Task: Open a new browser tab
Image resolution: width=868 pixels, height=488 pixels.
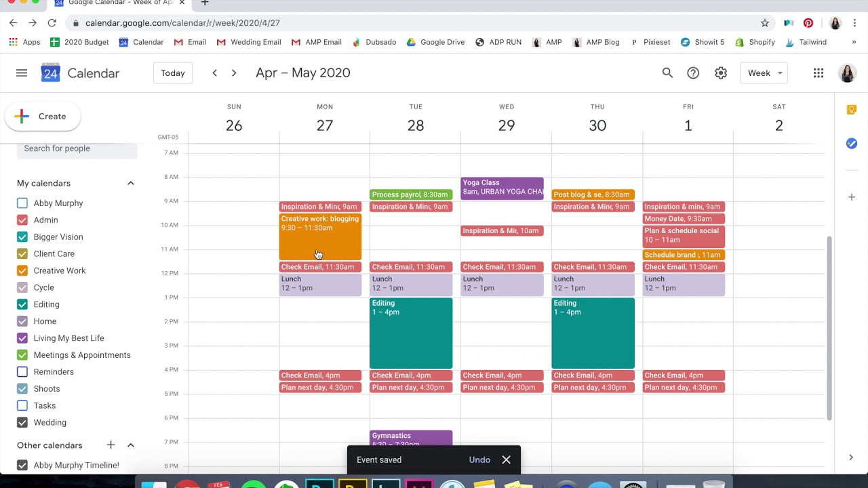Action: [205, 3]
